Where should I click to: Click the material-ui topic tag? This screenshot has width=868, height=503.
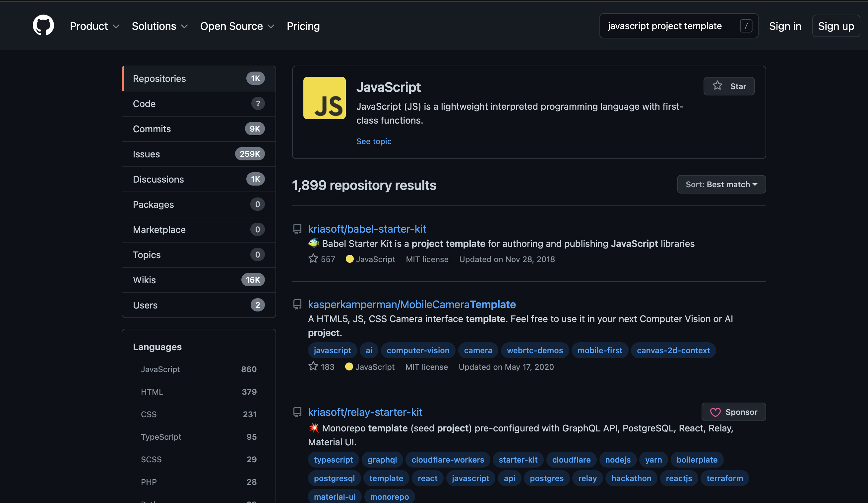[335, 497]
